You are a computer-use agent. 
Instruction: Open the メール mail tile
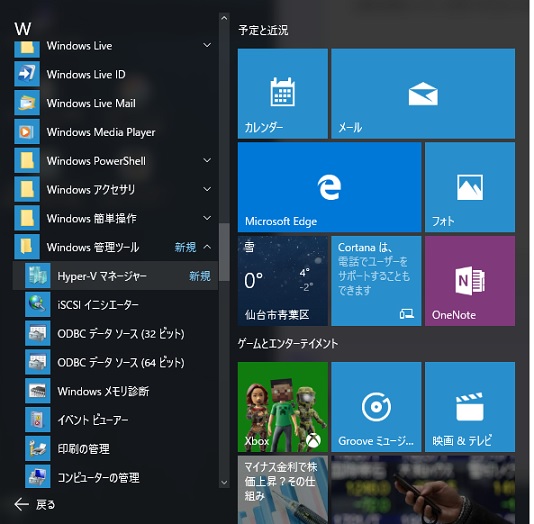click(423, 93)
